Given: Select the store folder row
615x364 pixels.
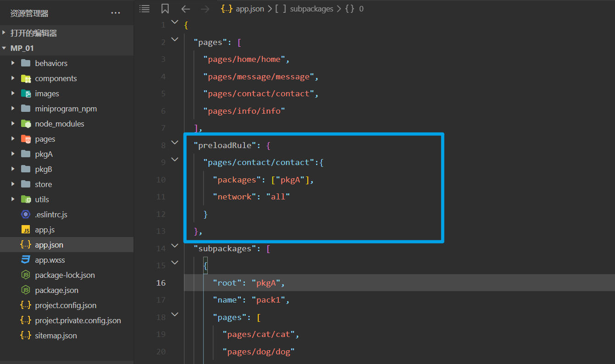Looking at the screenshot, I should [x=66, y=184].
